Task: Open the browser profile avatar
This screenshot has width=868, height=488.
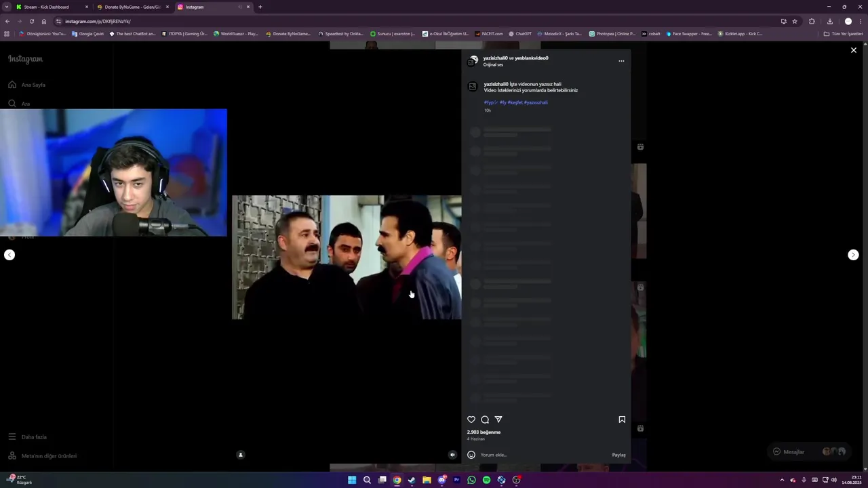Action: 848,21
